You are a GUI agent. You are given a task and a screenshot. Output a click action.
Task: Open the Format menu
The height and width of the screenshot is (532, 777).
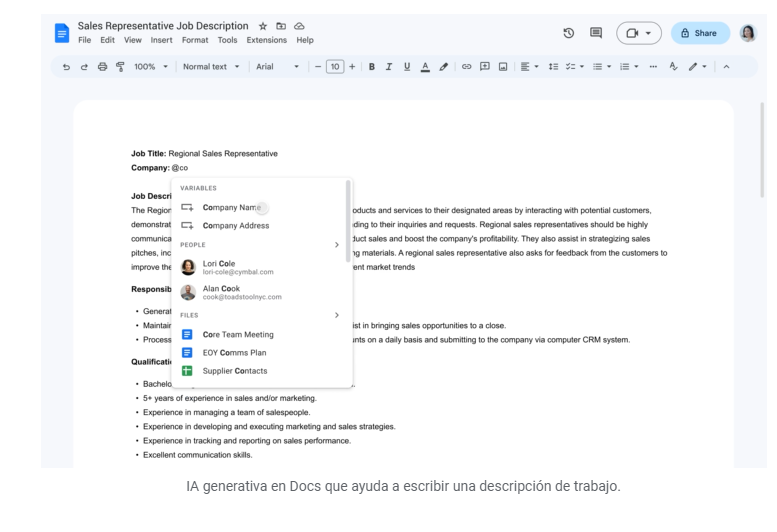(x=195, y=40)
